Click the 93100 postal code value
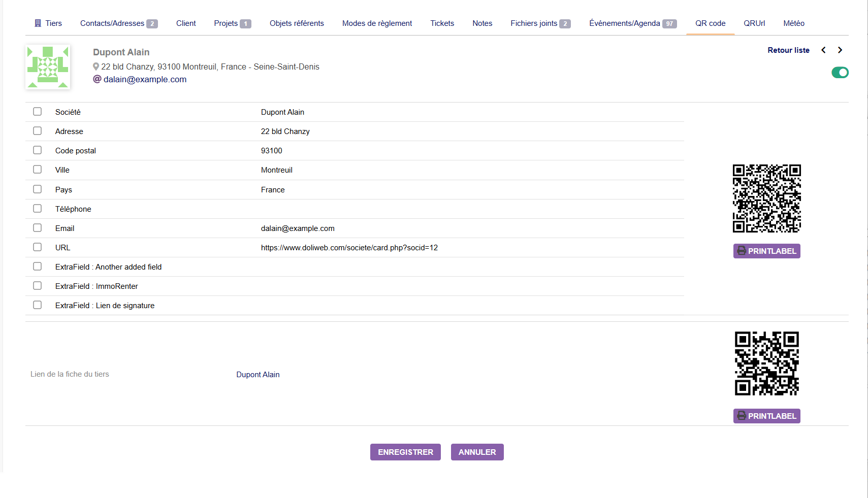The height and width of the screenshot is (498, 868). coord(272,151)
